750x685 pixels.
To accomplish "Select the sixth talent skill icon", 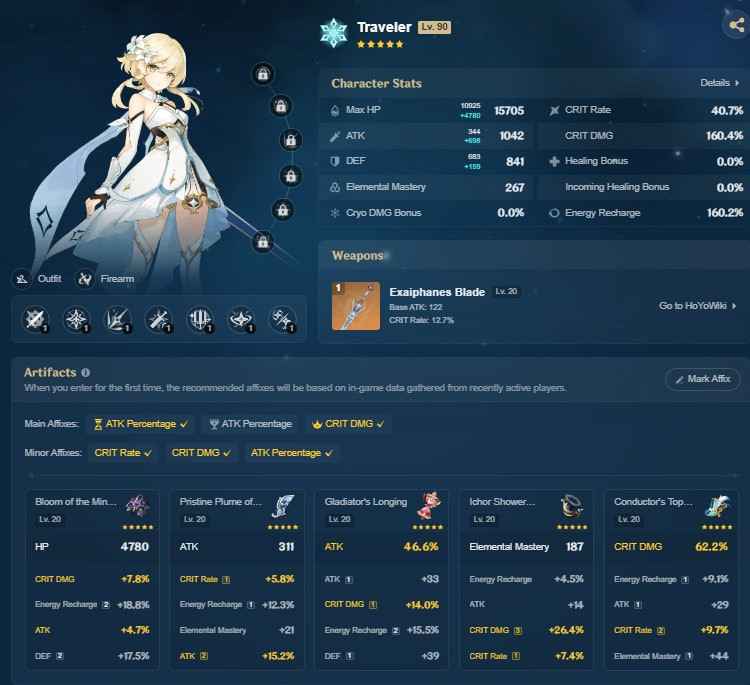I will point(241,319).
